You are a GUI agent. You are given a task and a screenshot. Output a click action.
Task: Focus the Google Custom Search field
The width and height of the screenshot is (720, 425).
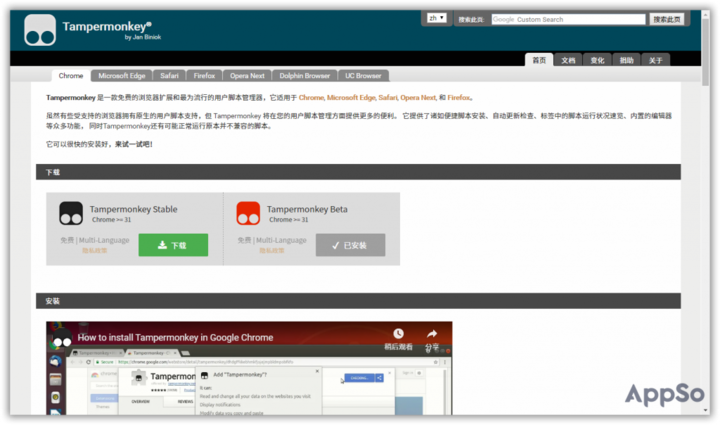click(568, 19)
